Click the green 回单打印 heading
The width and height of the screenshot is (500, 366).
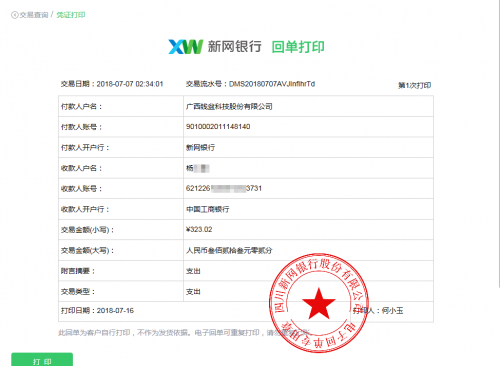pos(298,47)
